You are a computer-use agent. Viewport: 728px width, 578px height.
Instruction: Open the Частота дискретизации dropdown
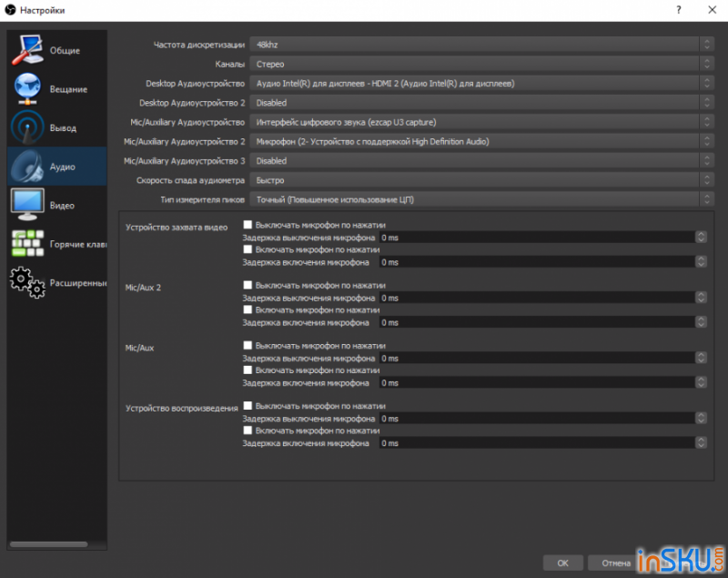(x=481, y=45)
